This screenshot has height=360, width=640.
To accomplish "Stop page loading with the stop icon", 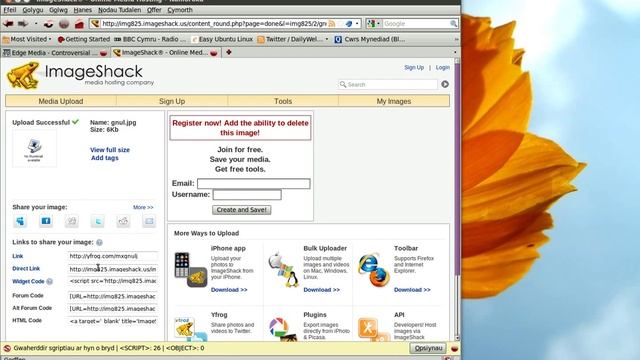I will click(64, 24).
